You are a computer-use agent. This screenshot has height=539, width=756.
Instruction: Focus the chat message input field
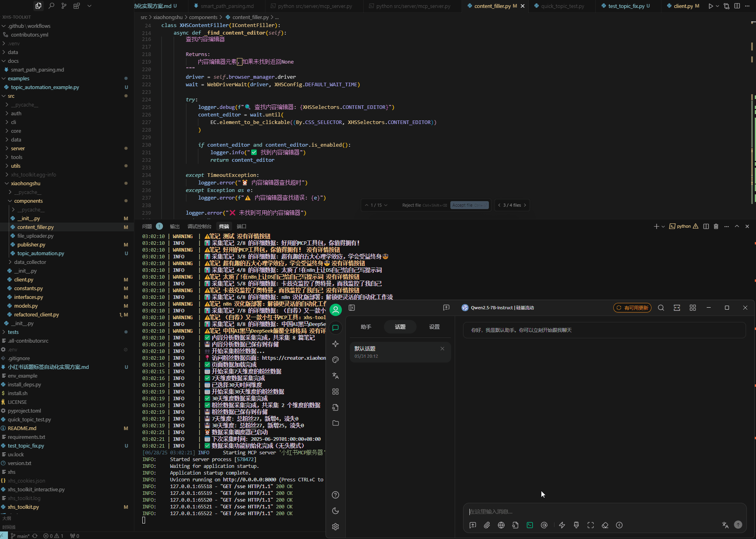(x=604, y=512)
